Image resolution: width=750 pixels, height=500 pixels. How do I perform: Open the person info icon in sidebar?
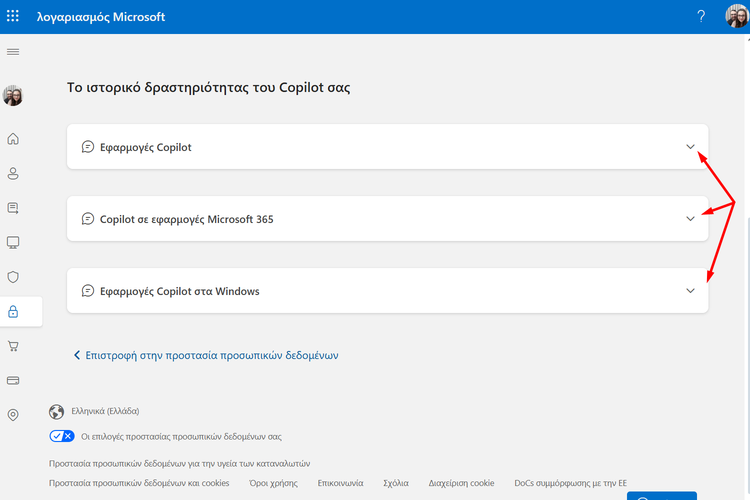tap(13, 174)
